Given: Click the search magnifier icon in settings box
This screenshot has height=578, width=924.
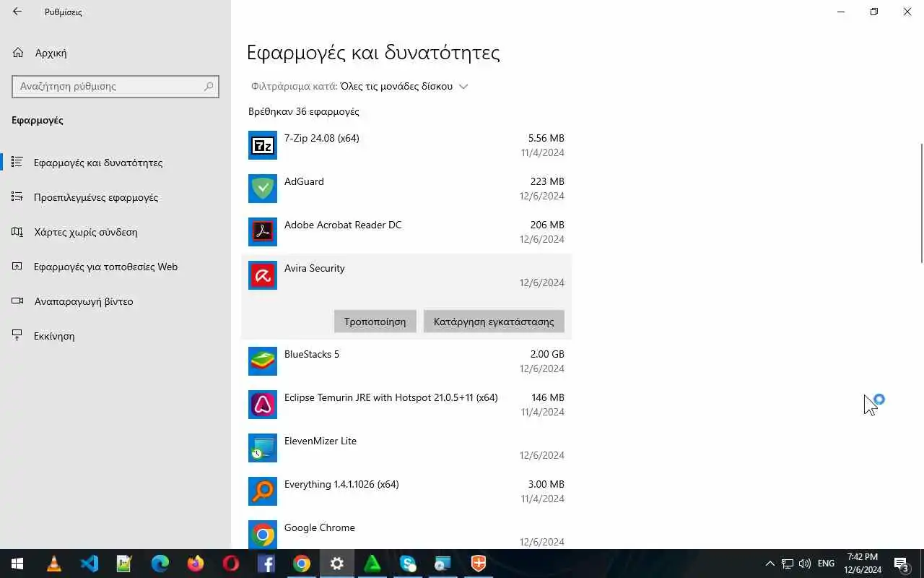Looking at the screenshot, I should pos(209,86).
